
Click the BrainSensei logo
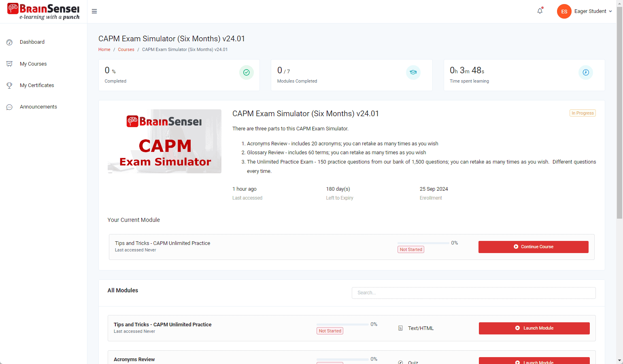[x=43, y=11]
